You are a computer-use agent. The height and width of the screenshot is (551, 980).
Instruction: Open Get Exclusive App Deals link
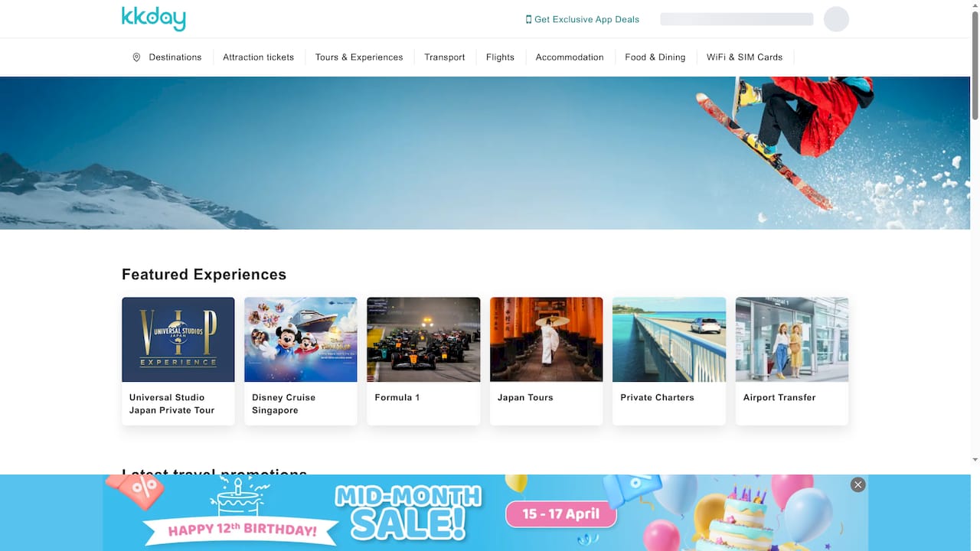tap(586, 19)
